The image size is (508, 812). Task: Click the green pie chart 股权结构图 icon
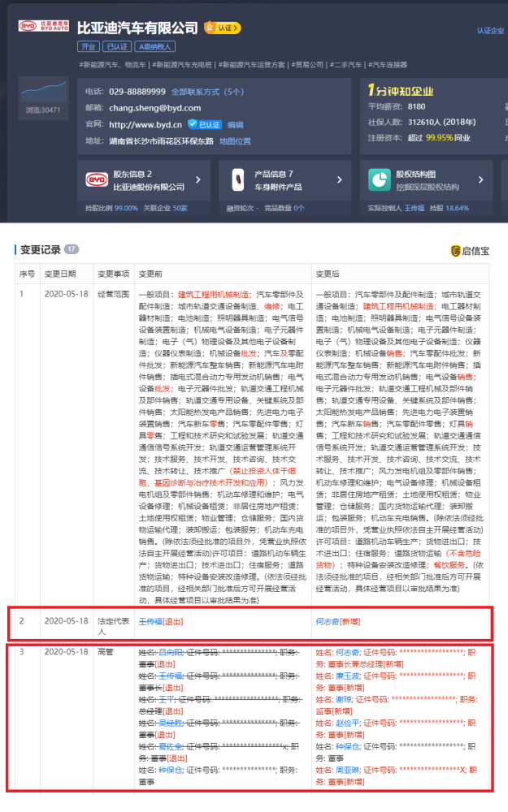tap(380, 179)
